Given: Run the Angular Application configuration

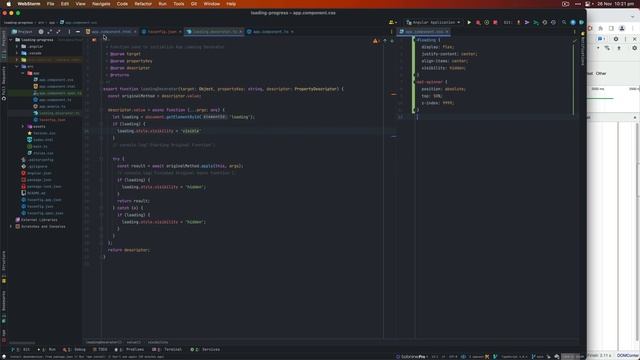Looking at the screenshot, I should (469, 22).
